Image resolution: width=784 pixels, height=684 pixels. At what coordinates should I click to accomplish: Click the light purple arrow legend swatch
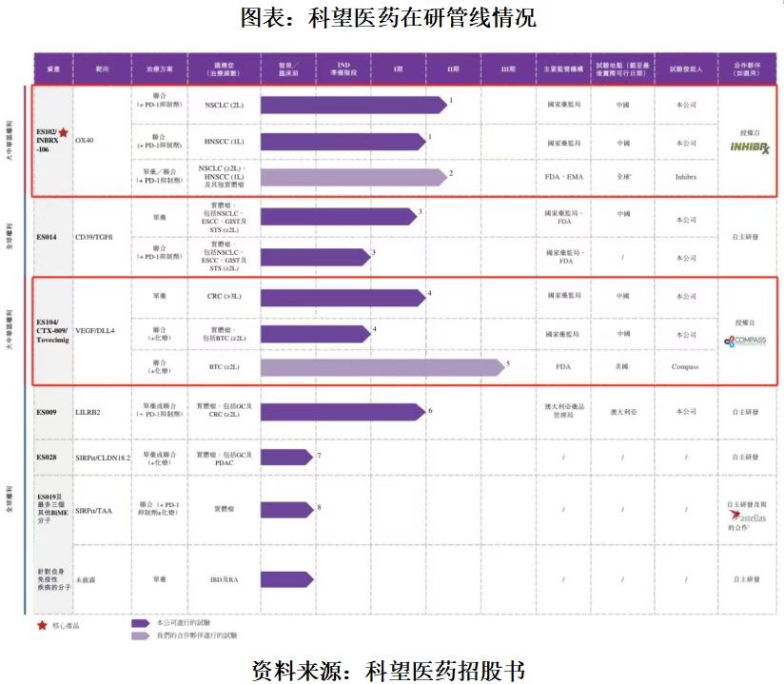(141, 635)
